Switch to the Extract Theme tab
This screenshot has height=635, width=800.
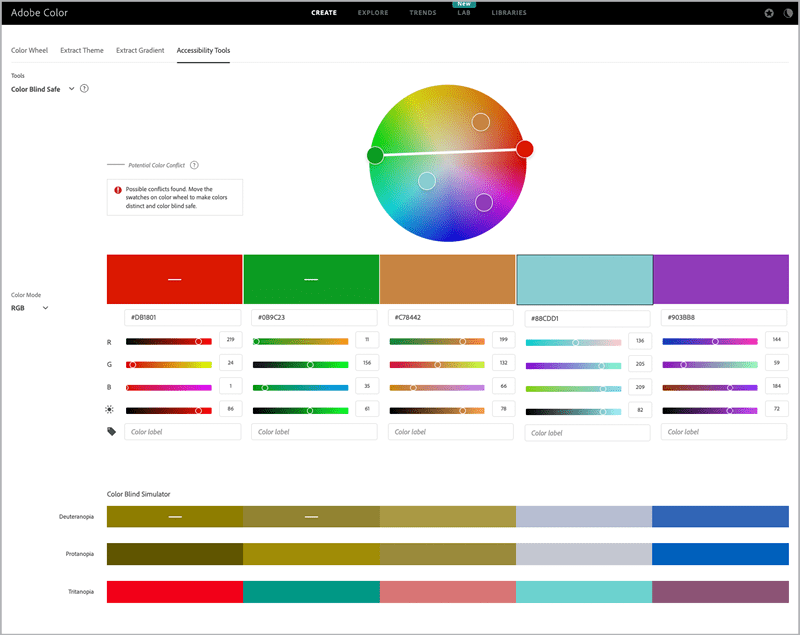pos(82,50)
